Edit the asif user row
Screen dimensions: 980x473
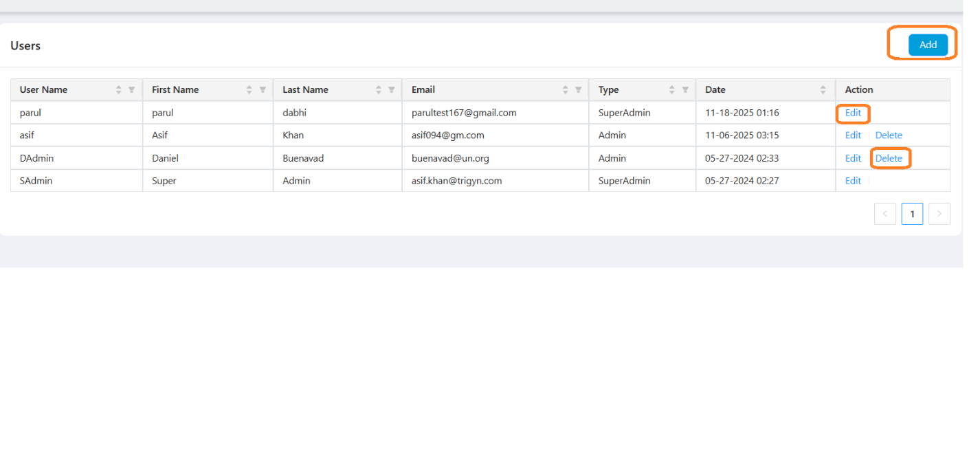853,135
